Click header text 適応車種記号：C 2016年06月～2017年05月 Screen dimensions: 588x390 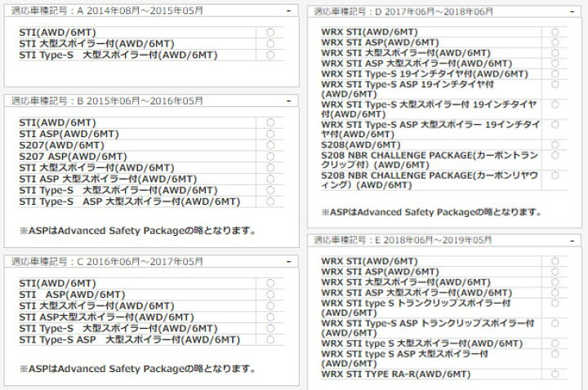coord(107,262)
